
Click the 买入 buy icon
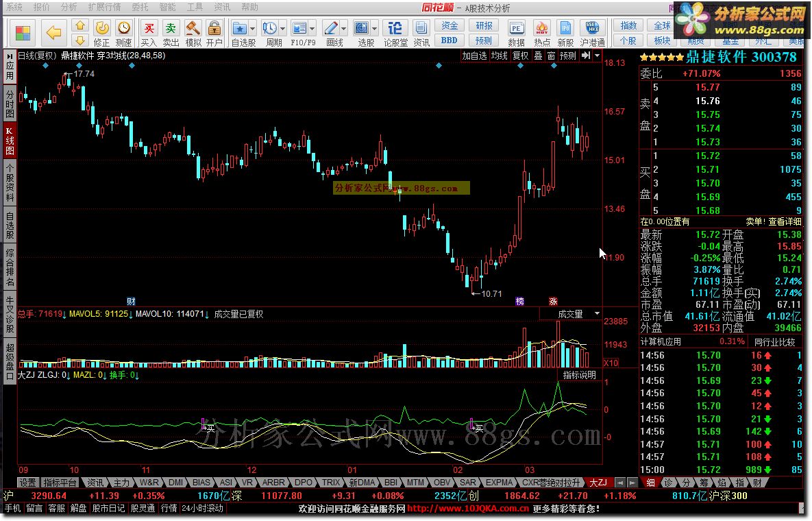[x=149, y=34]
